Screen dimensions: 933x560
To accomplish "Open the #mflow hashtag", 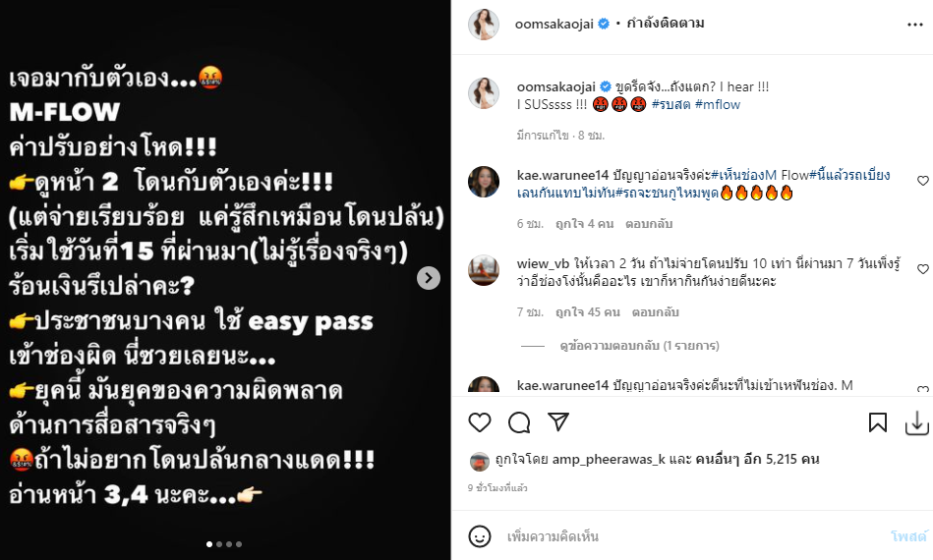I will pyautogui.click(x=718, y=104).
